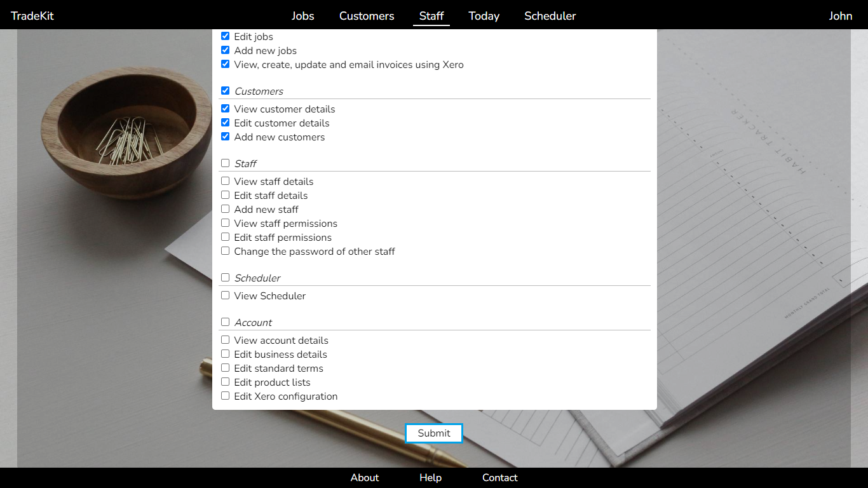Submit the permissions form
The width and height of the screenshot is (868, 488).
click(434, 433)
